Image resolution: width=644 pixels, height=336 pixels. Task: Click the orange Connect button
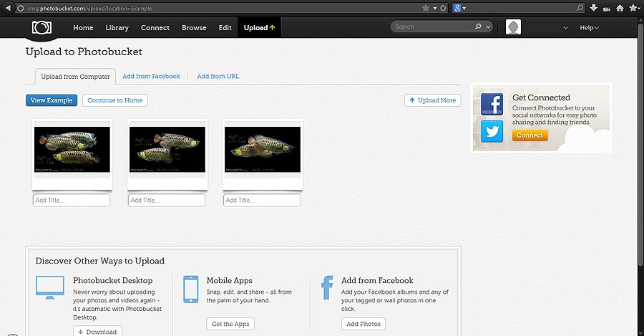coord(530,135)
